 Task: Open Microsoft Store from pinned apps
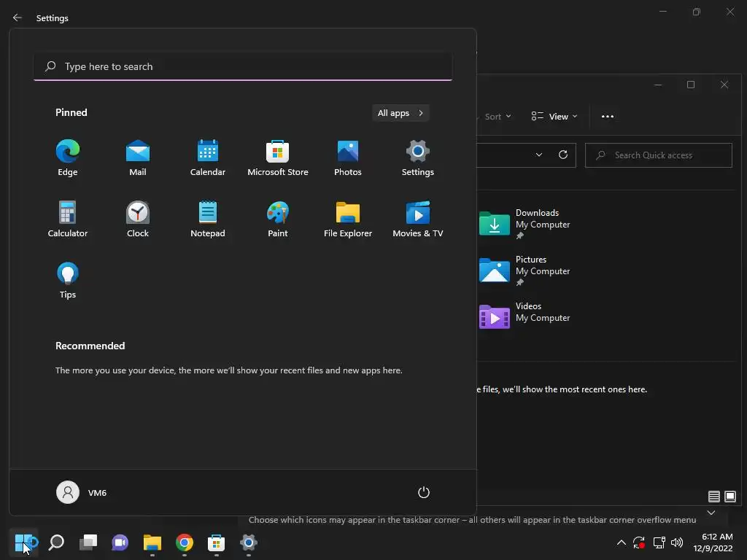pos(278,158)
